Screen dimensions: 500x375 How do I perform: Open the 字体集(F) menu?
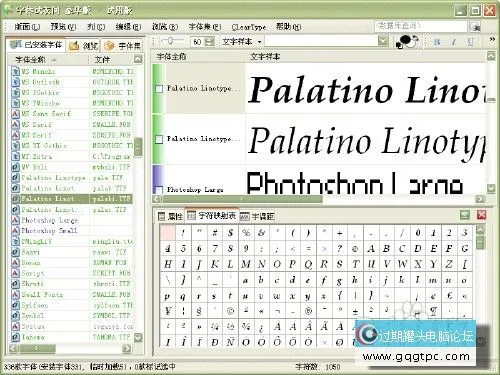point(205,27)
